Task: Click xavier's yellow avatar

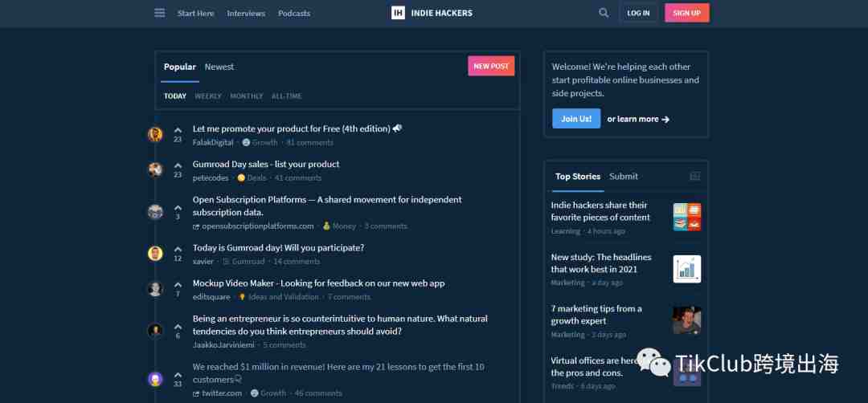Action: pos(156,254)
